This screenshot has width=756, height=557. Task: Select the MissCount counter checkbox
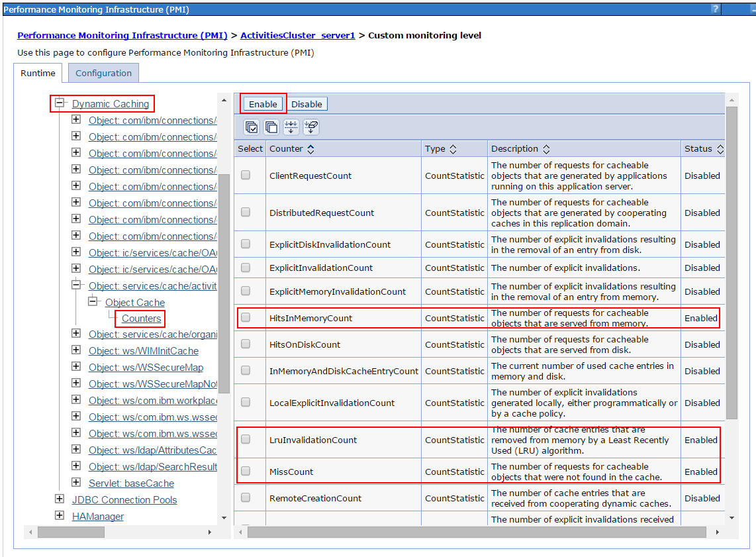pyautogui.click(x=246, y=472)
